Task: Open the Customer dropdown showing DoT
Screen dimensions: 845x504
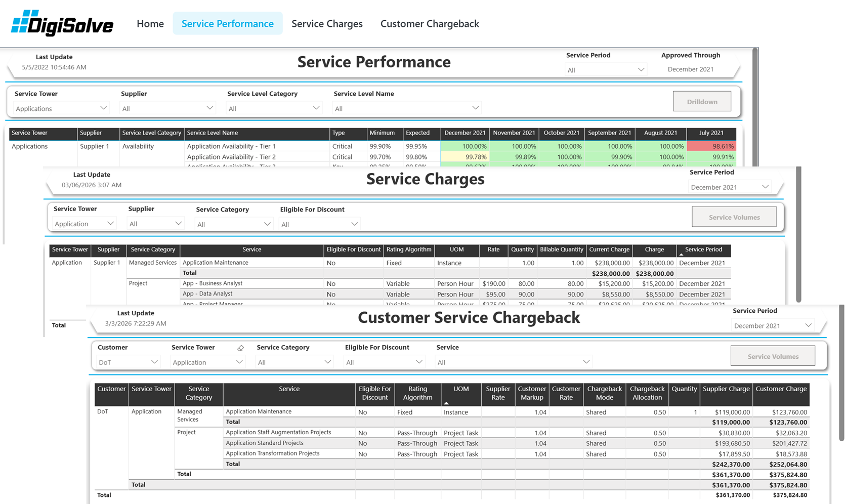Action: (x=128, y=361)
